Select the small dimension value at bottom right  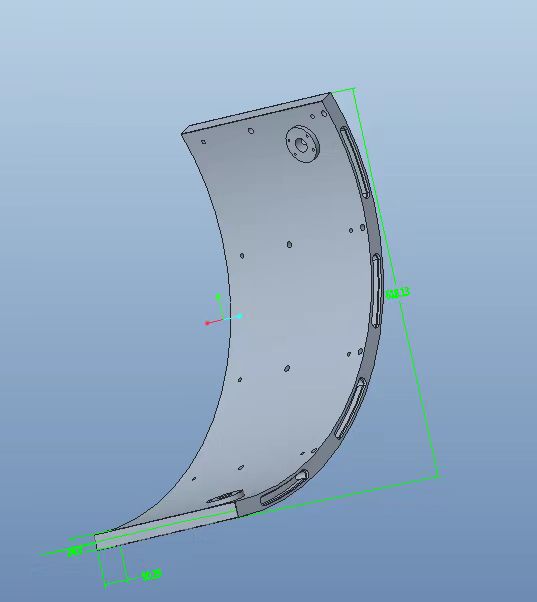pos(151,576)
